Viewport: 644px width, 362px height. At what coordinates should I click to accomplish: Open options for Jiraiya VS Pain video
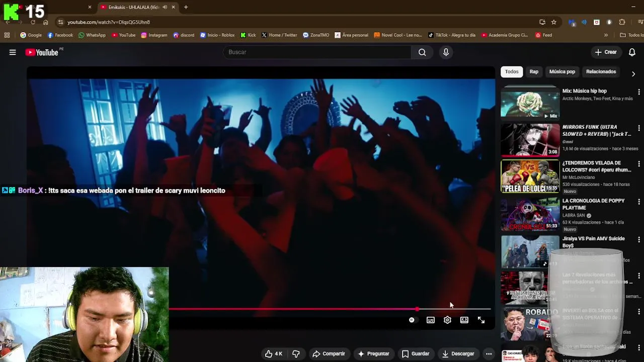(x=638, y=240)
